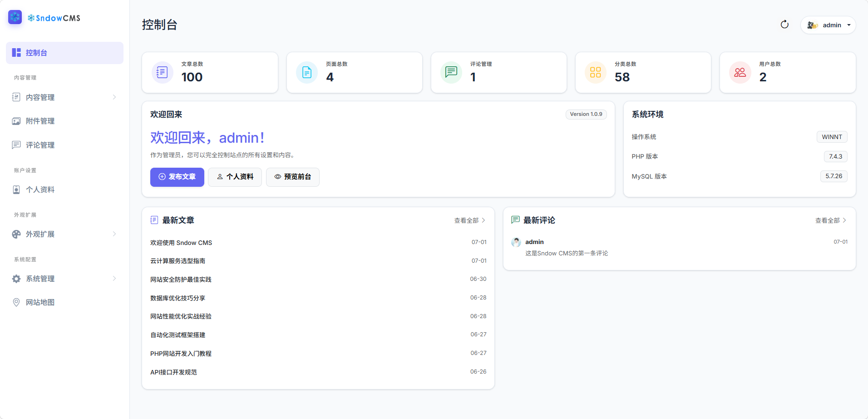Click the Version 1.0.9 badge

pyautogui.click(x=586, y=114)
